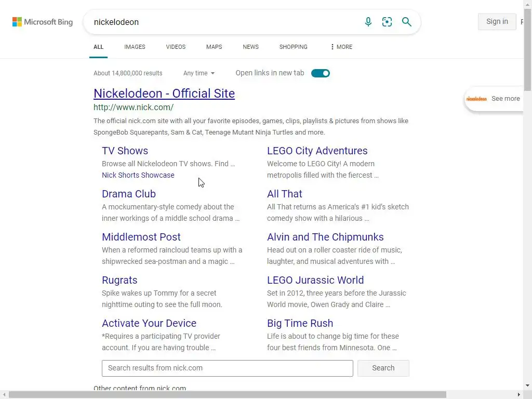Open Nickelodeon - Official Site link
Screen dimensions: 532x399
[164, 94]
